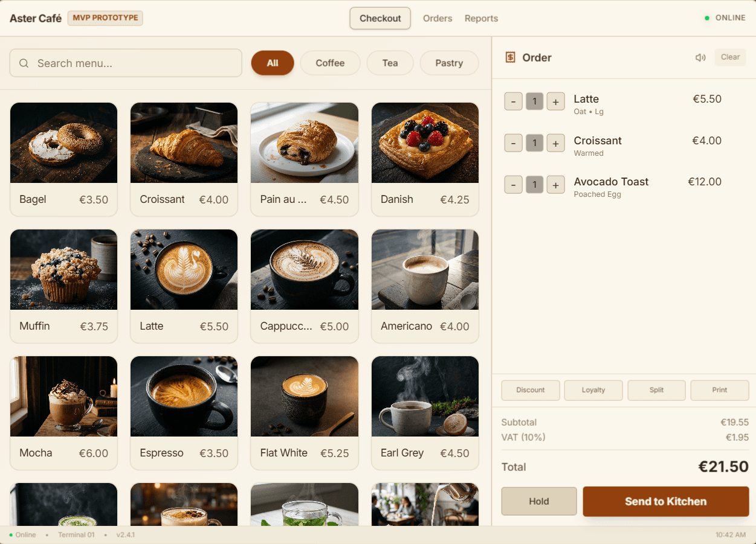The height and width of the screenshot is (544, 756).
Task: Click the Avocado Toast quantity value 1
Action: pyautogui.click(x=534, y=184)
